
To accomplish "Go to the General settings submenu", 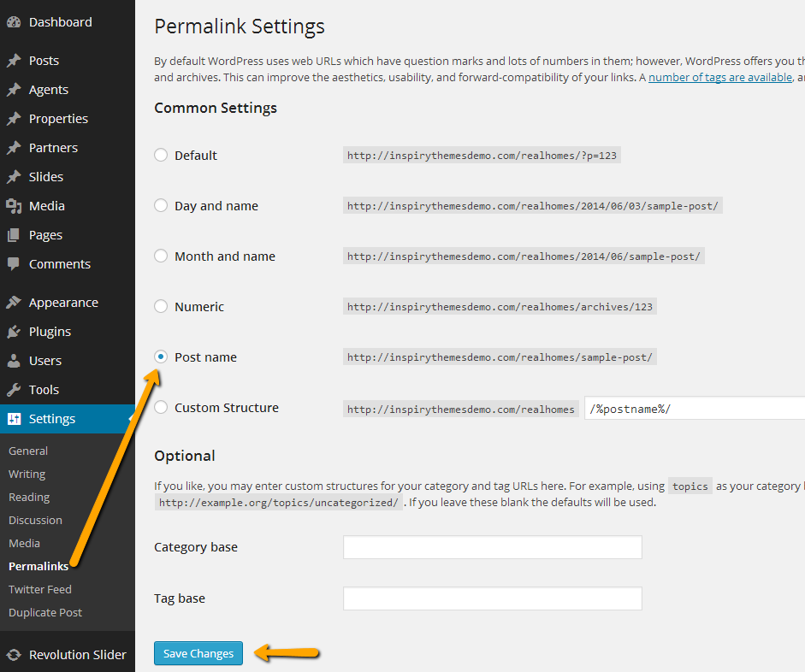I will pos(28,451).
